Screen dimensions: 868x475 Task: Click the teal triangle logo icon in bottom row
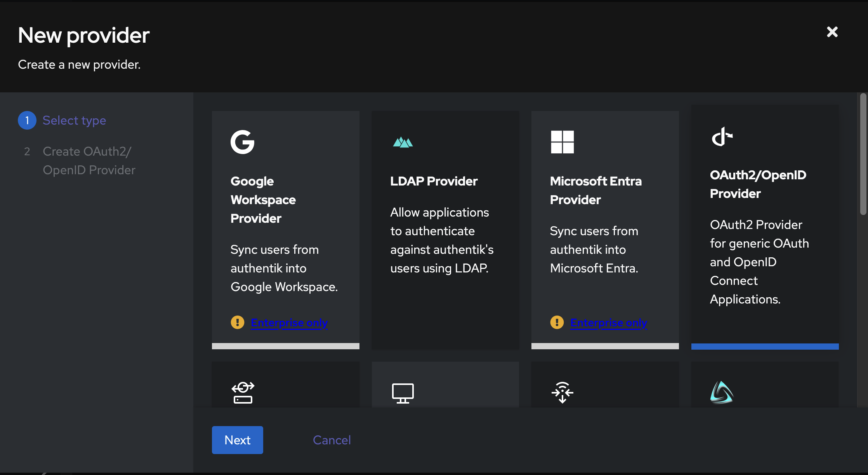click(720, 392)
